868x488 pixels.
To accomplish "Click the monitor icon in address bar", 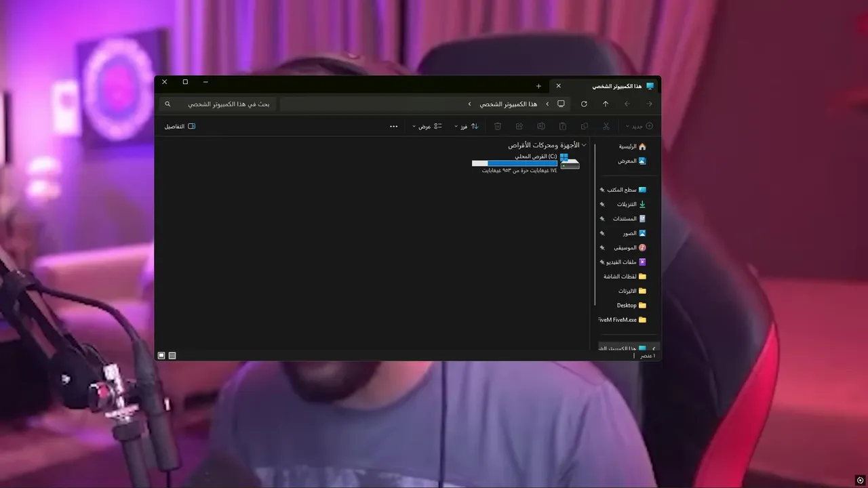I will pos(561,104).
